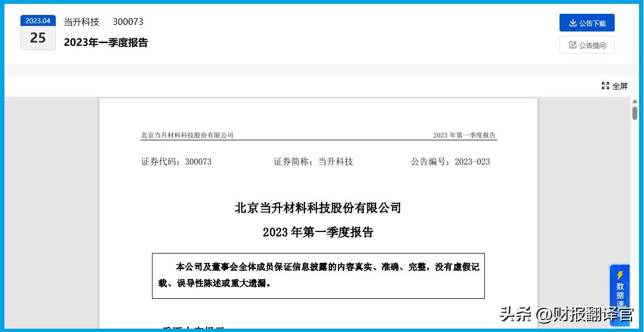Screen dimensions: 644x332
Task: Click the 证券简称：当升科技 text
Action: [313, 161]
